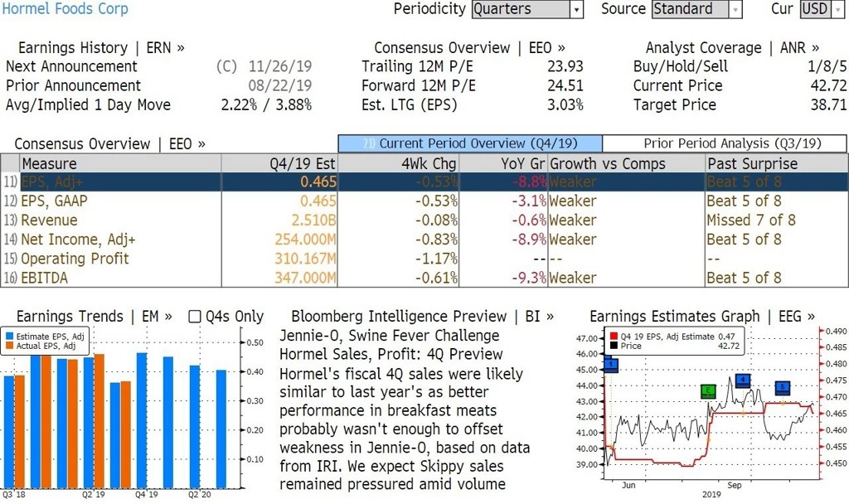This screenshot has width=849, height=504.
Task: Open Bloomberg Intelligence Preview BI link
Action: pyautogui.click(x=423, y=316)
